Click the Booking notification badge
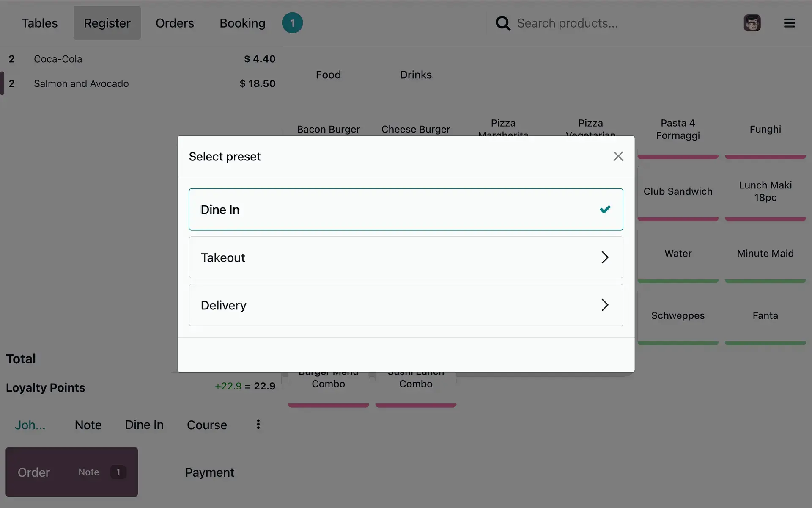 click(x=292, y=23)
